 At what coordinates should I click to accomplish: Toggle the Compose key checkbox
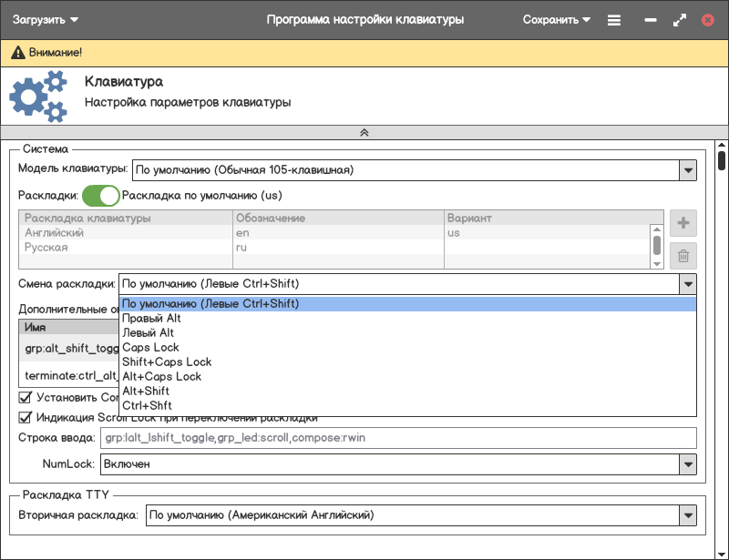(x=26, y=397)
